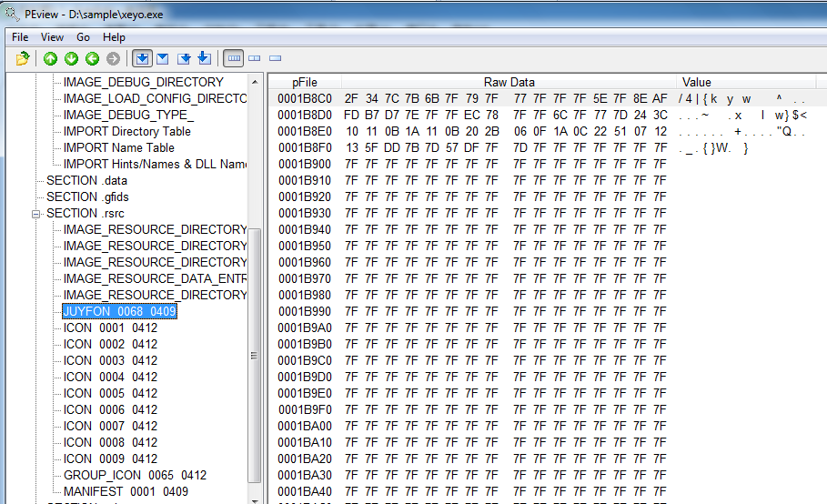Select SECTION .data in the tree
The height and width of the screenshot is (504, 827).
(86, 180)
